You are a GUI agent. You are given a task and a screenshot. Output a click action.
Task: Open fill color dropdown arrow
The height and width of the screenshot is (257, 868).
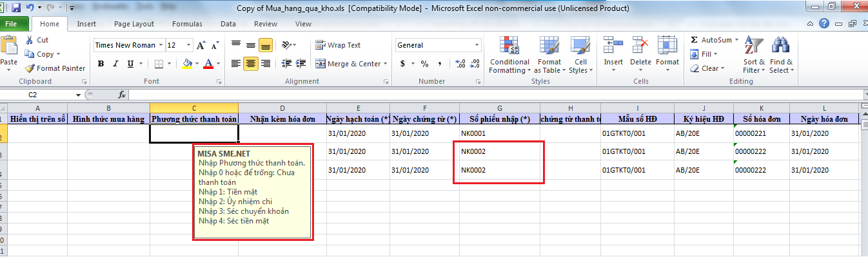(x=196, y=64)
